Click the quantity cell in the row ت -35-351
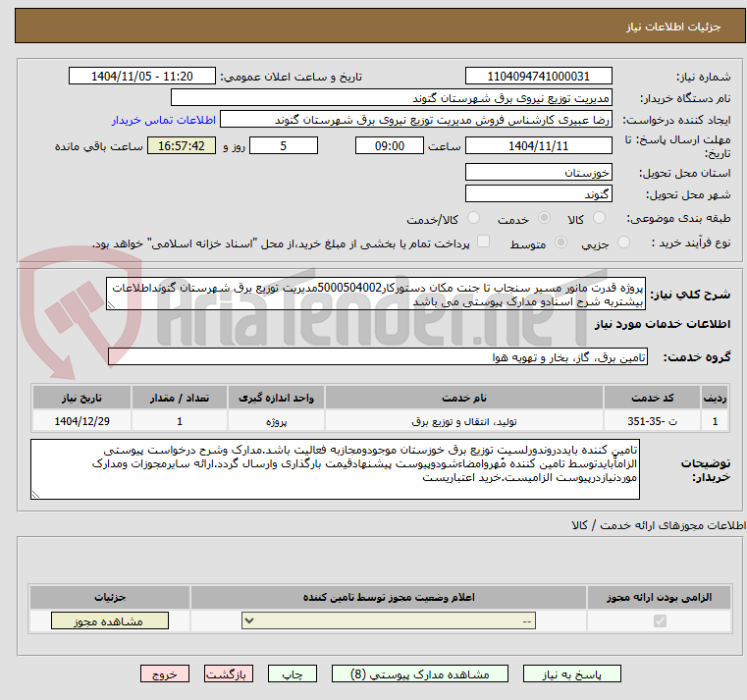This screenshot has width=747, height=700. pos(180,421)
